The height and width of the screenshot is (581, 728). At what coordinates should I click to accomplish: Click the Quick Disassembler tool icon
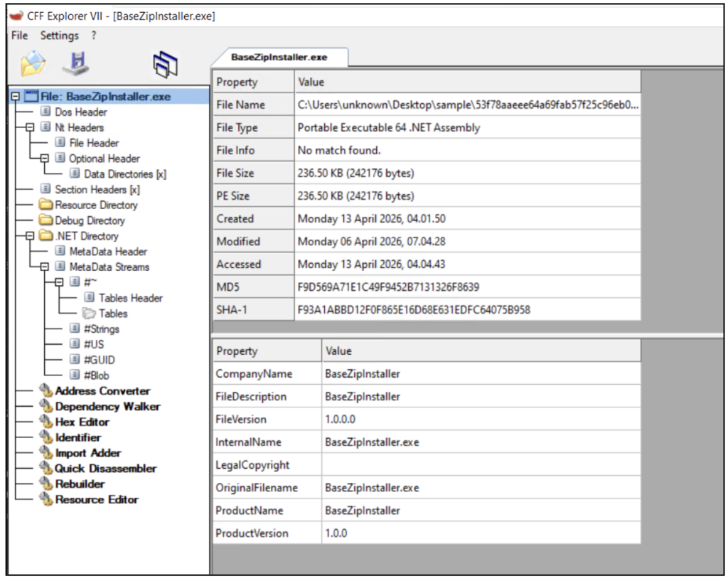click(x=45, y=468)
